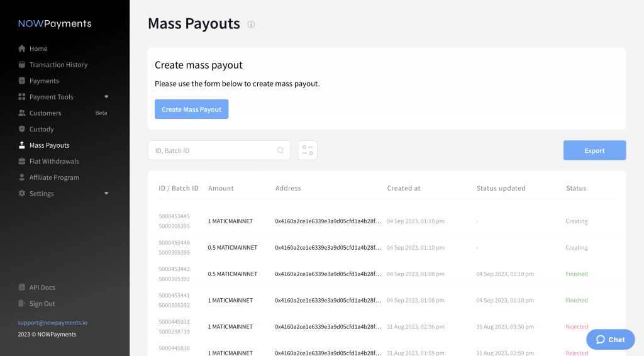Select Mass Payouts in sidebar
Screen dimensions: 644x356
[49, 145]
